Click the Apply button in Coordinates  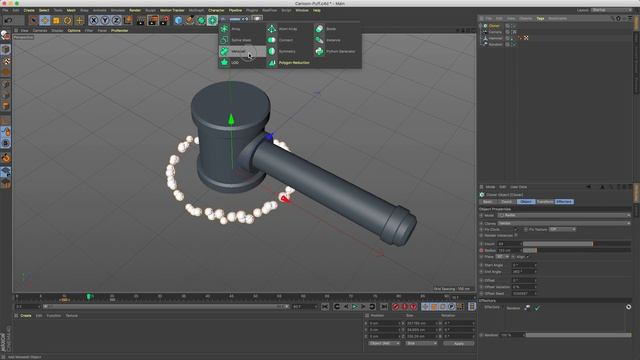[x=459, y=344]
